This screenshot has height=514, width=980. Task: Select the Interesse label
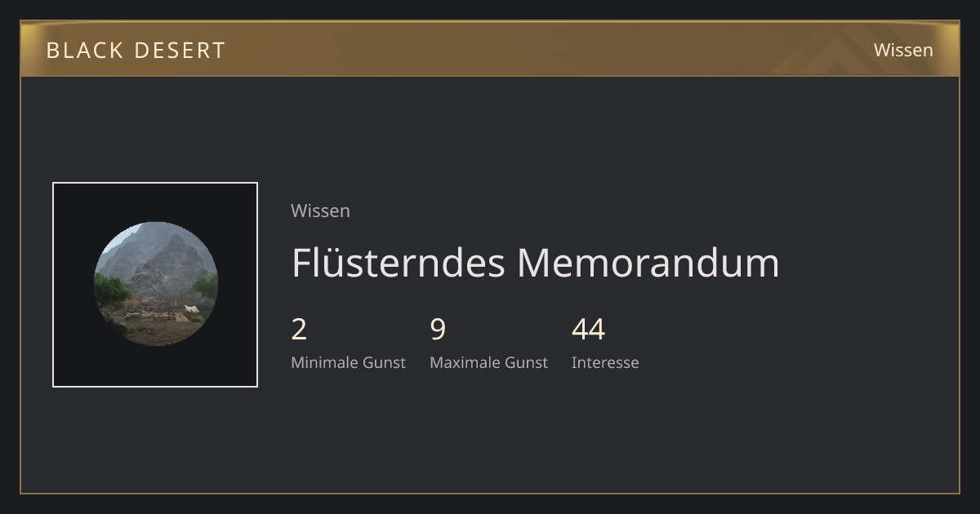tap(605, 362)
